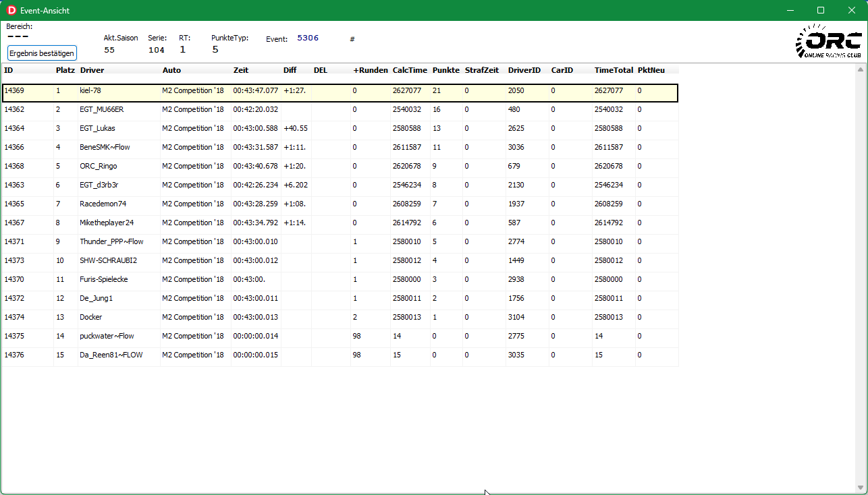Image resolution: width=868 pixels, height=495 pixels.
Task: Click the Zeit column header
Action: [x=241, y=70]
